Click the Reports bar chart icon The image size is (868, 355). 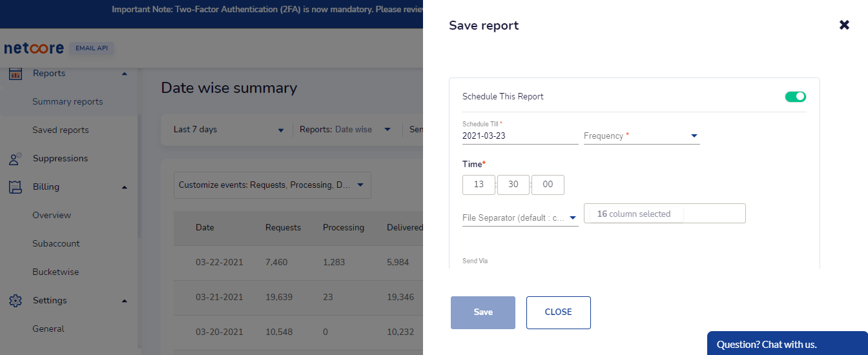tap(15, 74)
